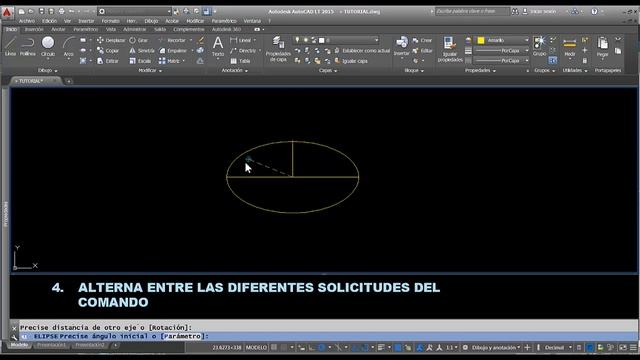Click the Copiar tool
640x360 pixels.
108,51
